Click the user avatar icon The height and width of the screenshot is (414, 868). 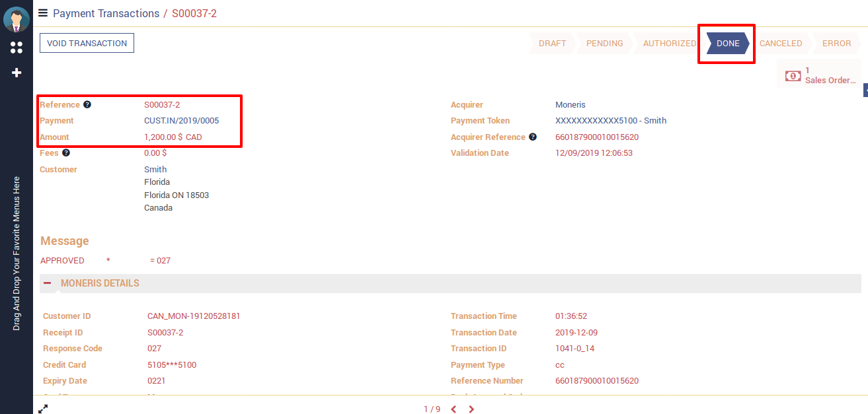(17, 19)
